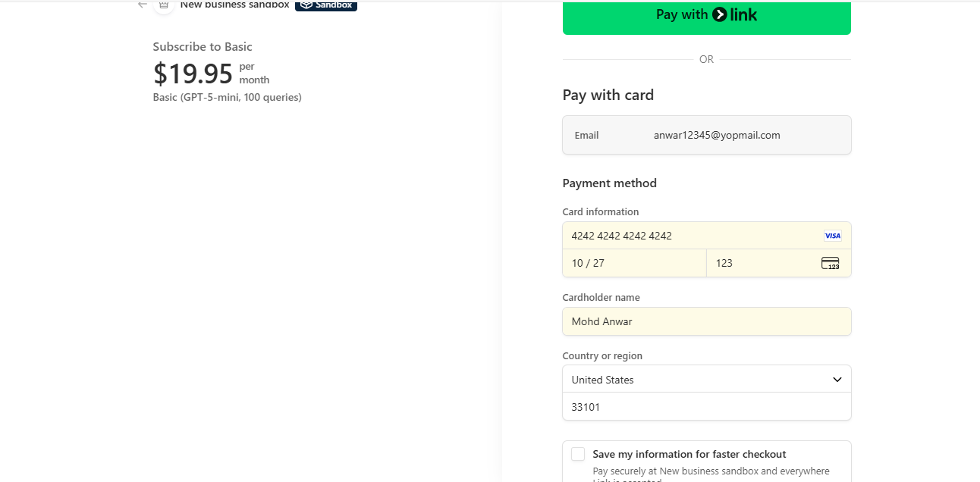Click the New business sandbox name
The width and height of the screenshot is (980, 482).
coord(234,5)
